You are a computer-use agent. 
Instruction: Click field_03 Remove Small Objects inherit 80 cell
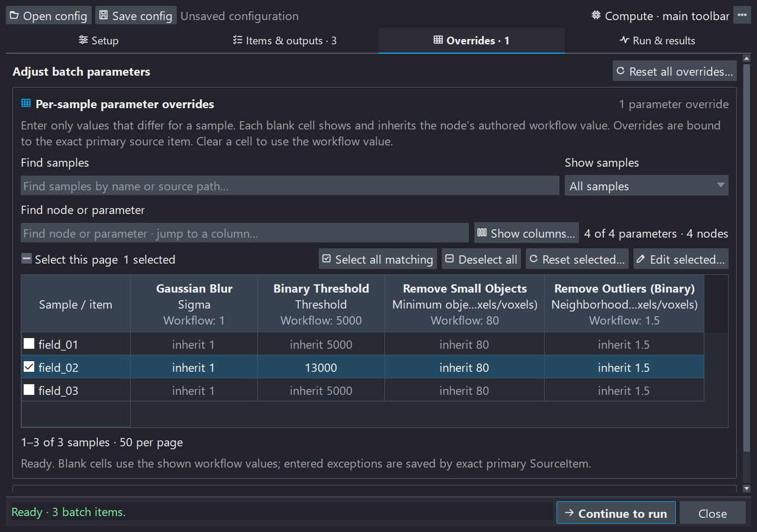[465, 390]
